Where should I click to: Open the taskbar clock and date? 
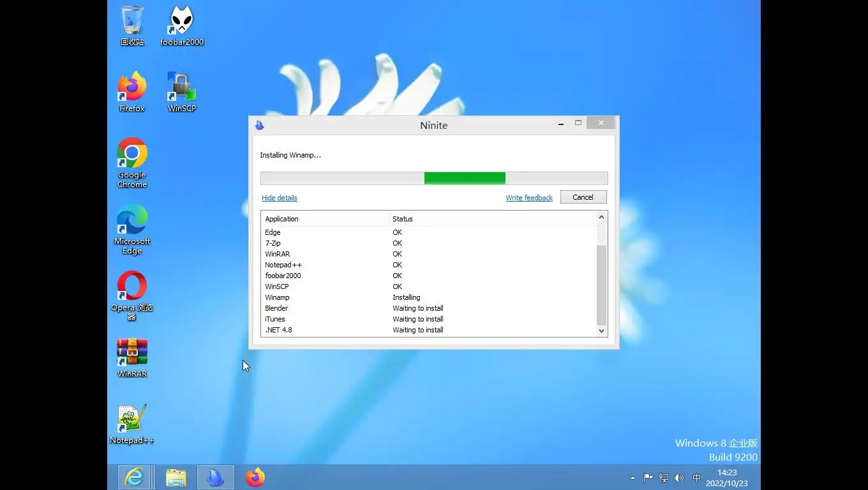tap(727, 478)
